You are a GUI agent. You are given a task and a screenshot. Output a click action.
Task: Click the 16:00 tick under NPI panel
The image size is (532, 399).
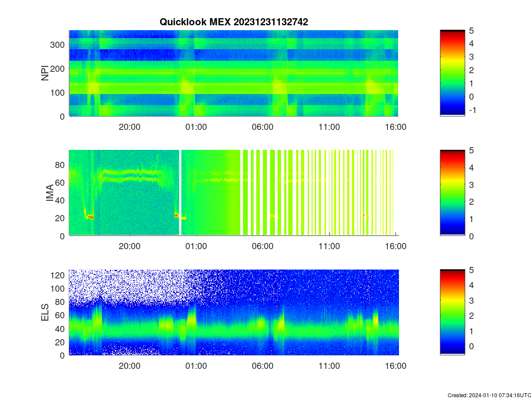[395, 127]
